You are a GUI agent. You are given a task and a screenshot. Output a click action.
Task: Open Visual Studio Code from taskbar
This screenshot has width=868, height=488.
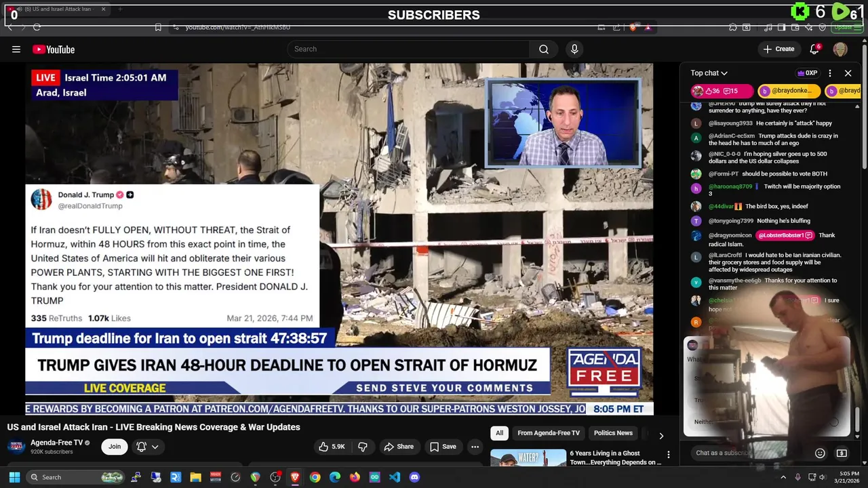pos(395,477)
